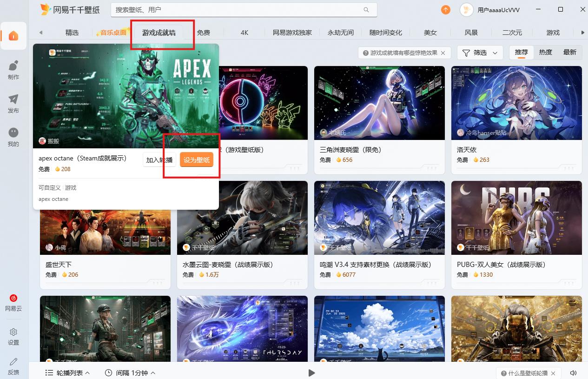Click the 网易千千壁纸 app logo
This screenshot has width=588, height=379.
click(70, 9)
